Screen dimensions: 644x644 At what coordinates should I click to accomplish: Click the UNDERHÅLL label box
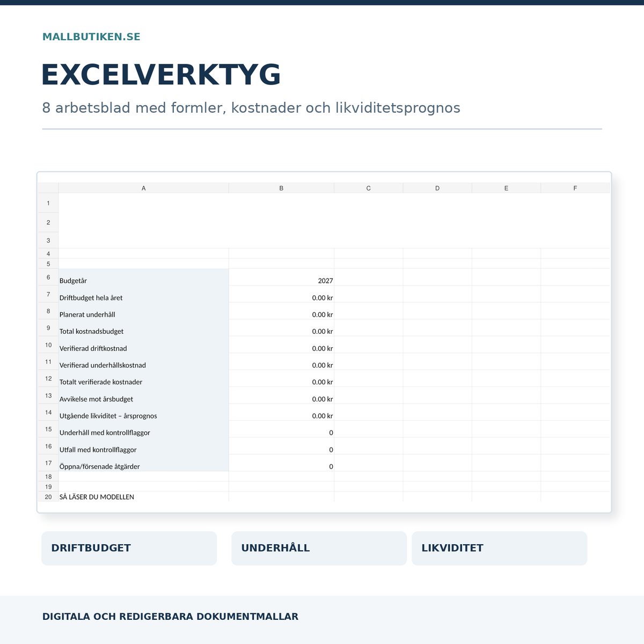[319, 548]
